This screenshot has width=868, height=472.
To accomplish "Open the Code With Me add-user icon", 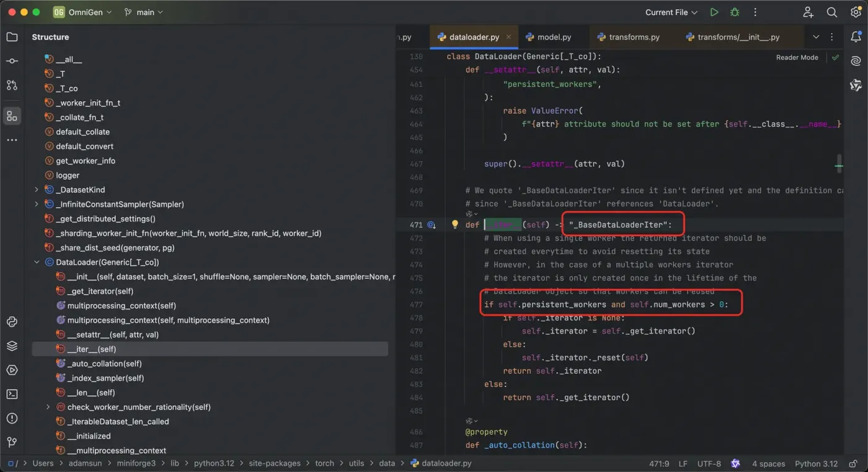I will [808, 12].
